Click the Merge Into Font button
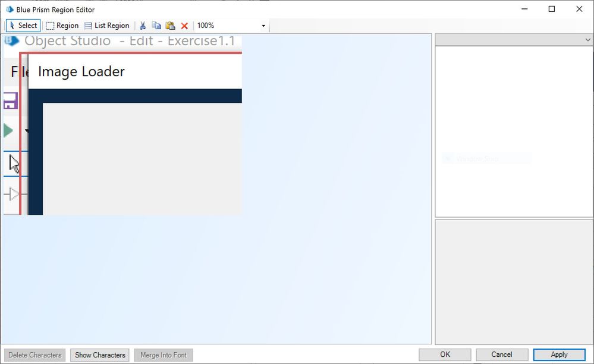The height and width of the screenshot is (364, 594). (164, 355)
